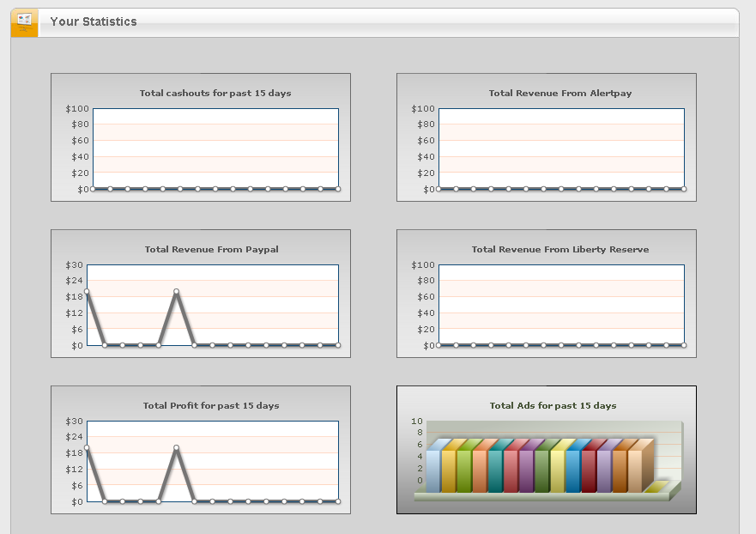756x534 pixels.
Task: Click the statistics icon beside Your Statistics
Action: 24,21
